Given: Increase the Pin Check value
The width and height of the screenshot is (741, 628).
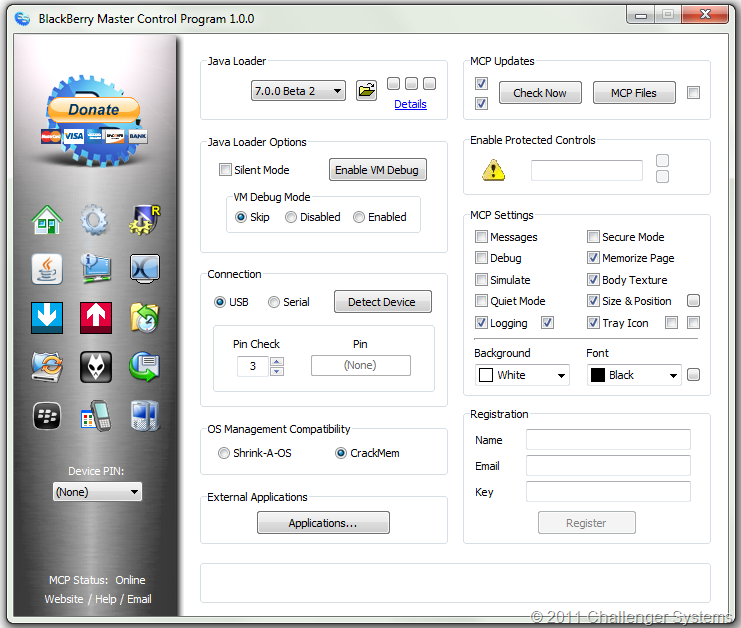Looking at the screenshot, I should pyautogui.click(x=277, y=361).
